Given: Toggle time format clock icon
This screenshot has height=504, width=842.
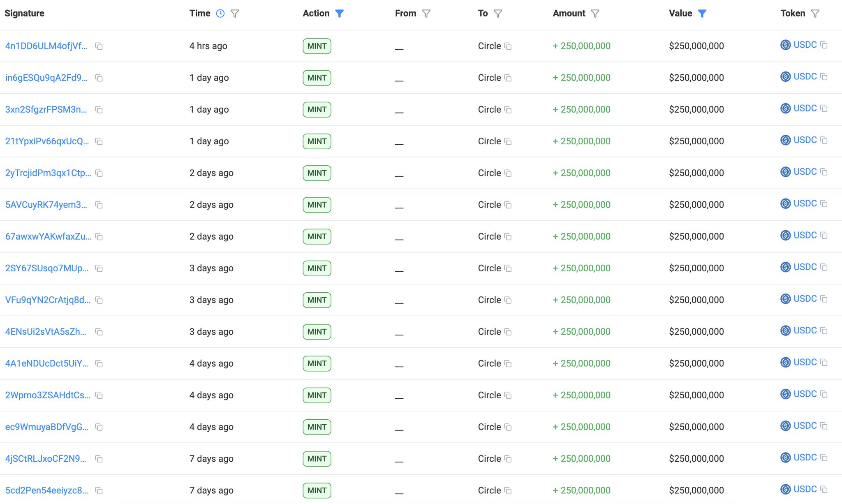Looking at the screenshot, I should pyautogui.click(x=220, y=14).
